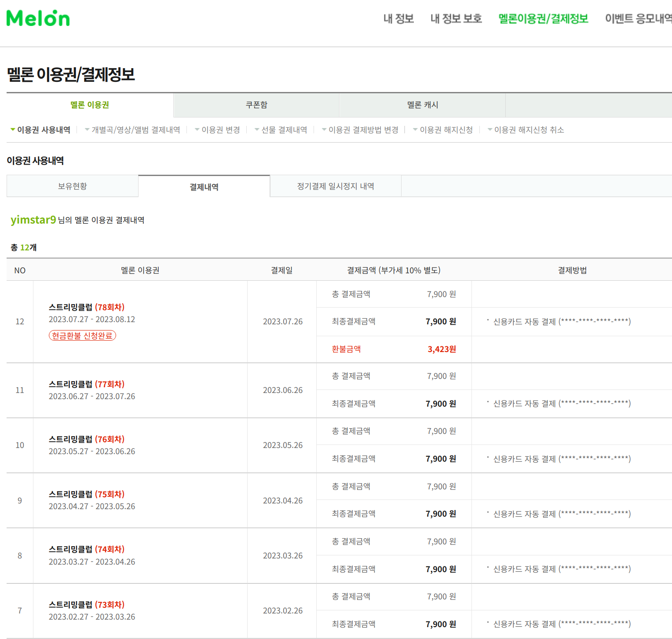Click row number 9
The image size is (672, 639).
(x=20, y=501)
